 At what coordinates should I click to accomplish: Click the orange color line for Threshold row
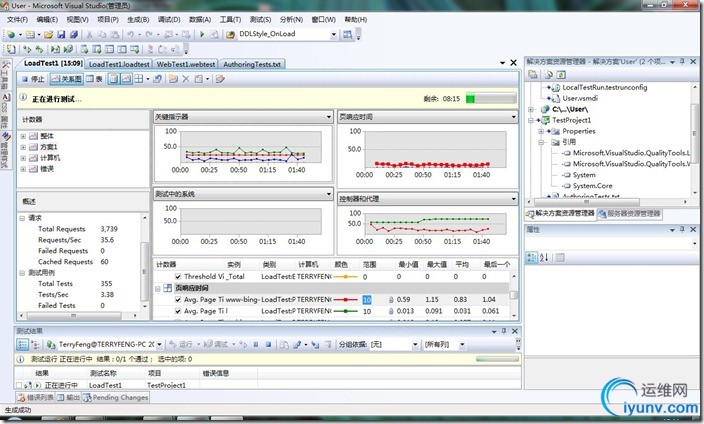[x=345, y=277]
